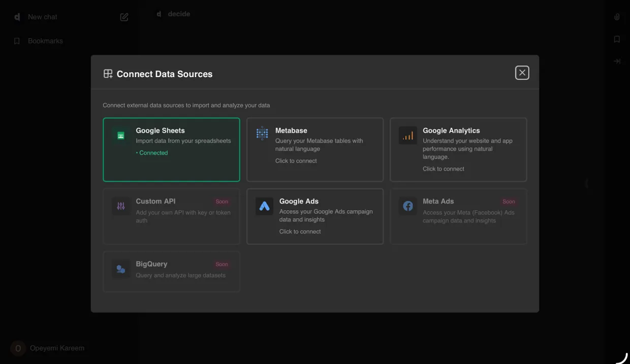Click 'Access your Meta (Facebook) Ads' description
The image size is (630, 364).
point(468,217)
